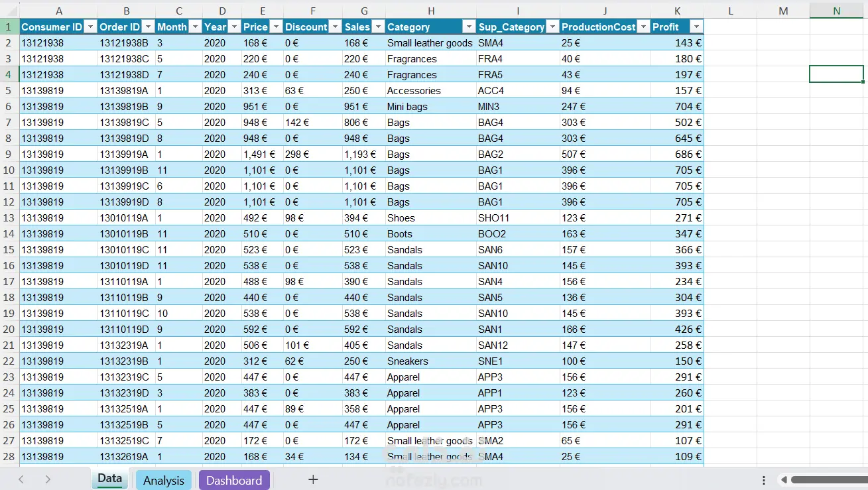Go to previous sheet arrow
This screenshot has height=490, width=868.
21,479
